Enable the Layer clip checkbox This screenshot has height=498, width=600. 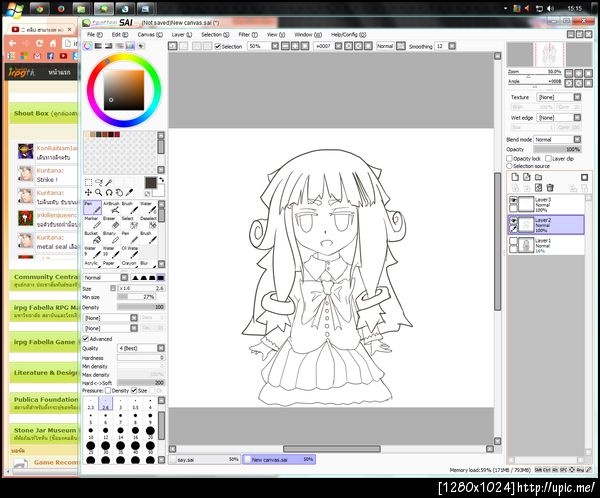548,158
